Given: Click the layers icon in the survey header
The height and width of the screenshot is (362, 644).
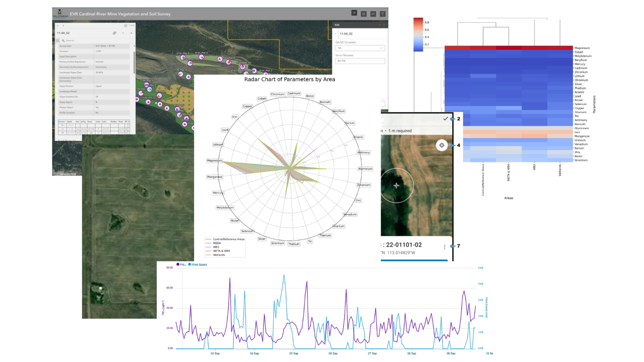Looking at the screenshot, I should coord(364,14).
